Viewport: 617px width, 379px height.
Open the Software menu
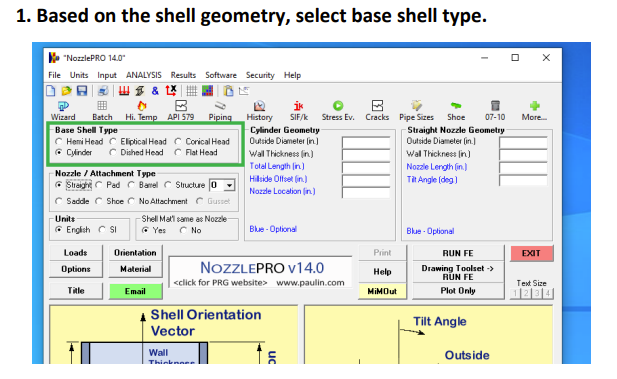click(221, 75)
